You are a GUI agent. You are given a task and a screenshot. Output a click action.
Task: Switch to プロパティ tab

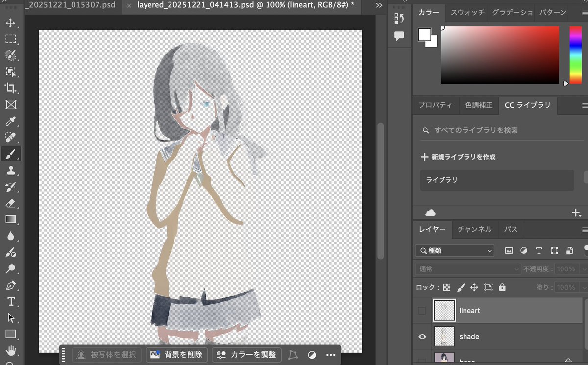tap(435, 105)
